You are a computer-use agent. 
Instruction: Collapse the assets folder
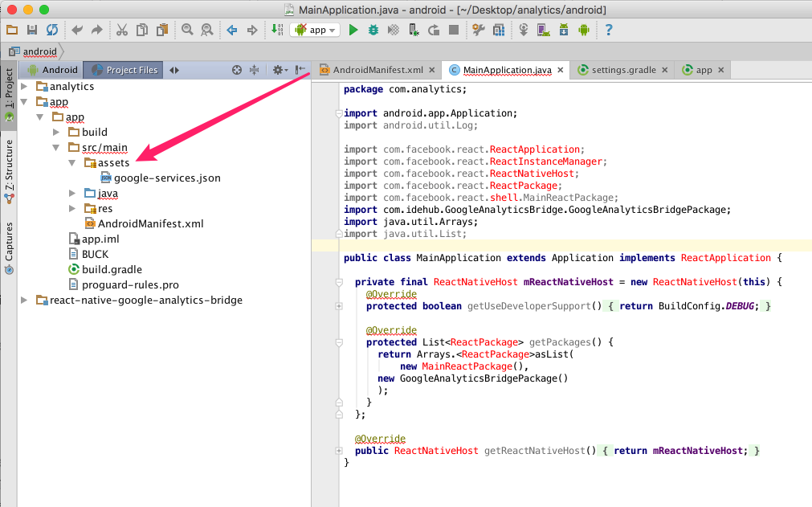[x=72, y=162]
